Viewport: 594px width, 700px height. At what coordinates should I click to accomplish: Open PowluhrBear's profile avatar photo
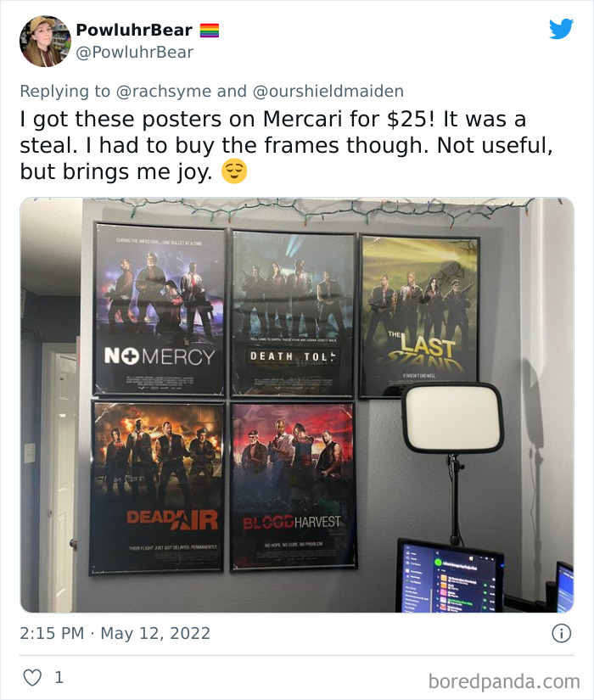[45, 41]
